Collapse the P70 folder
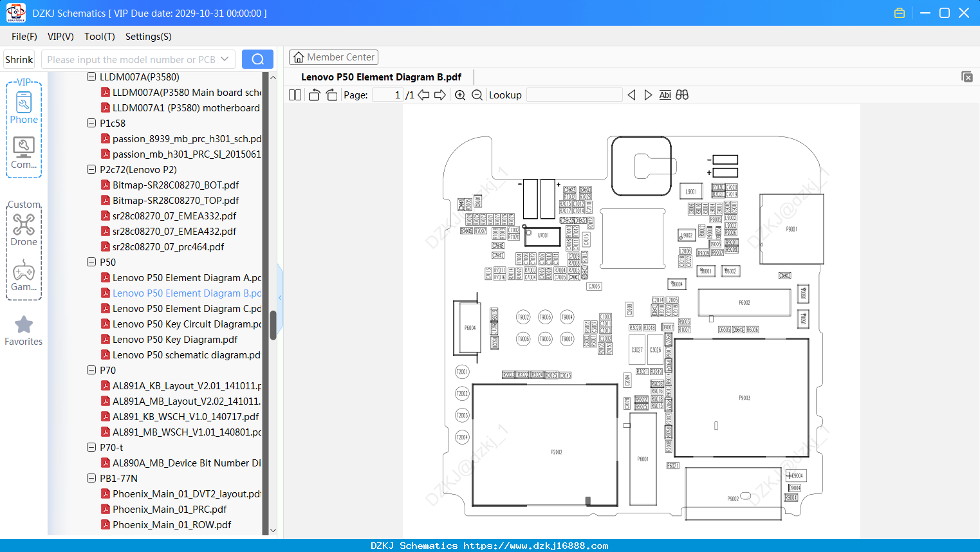 pos(91,371)
